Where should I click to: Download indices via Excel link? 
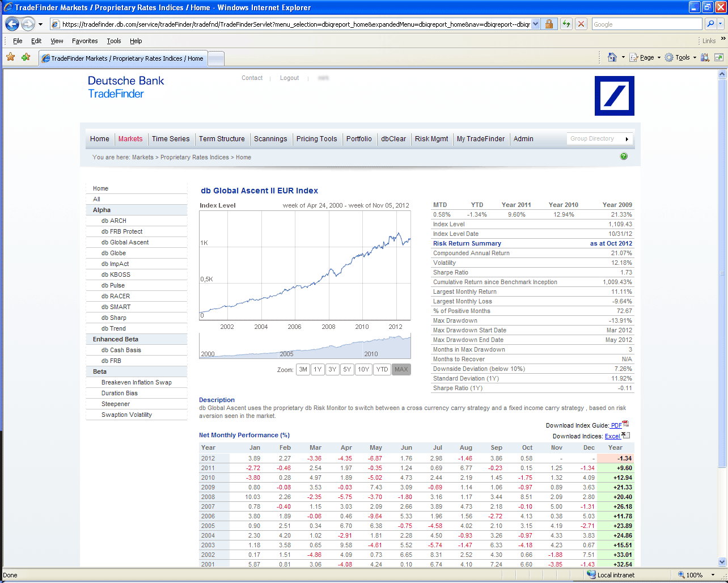point(612,436)
